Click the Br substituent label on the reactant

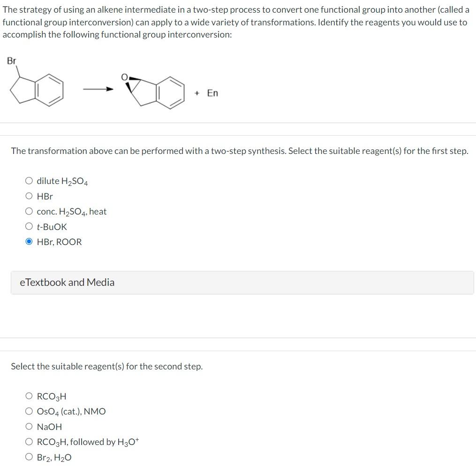tap(12, 60)
